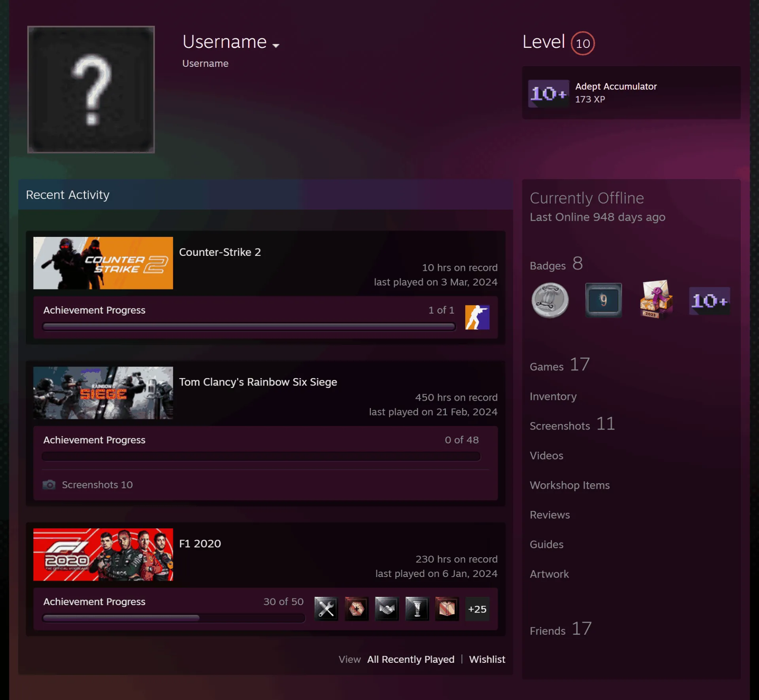759x700 pixels.
Task: Open the 2023 gift box badge
Action: (656, 299)
